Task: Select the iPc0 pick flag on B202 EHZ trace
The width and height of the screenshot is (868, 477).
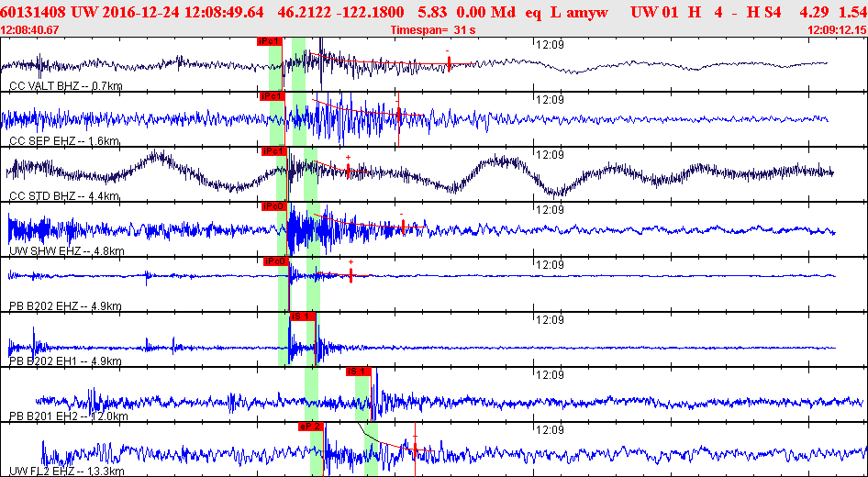Action: (276, 261)
